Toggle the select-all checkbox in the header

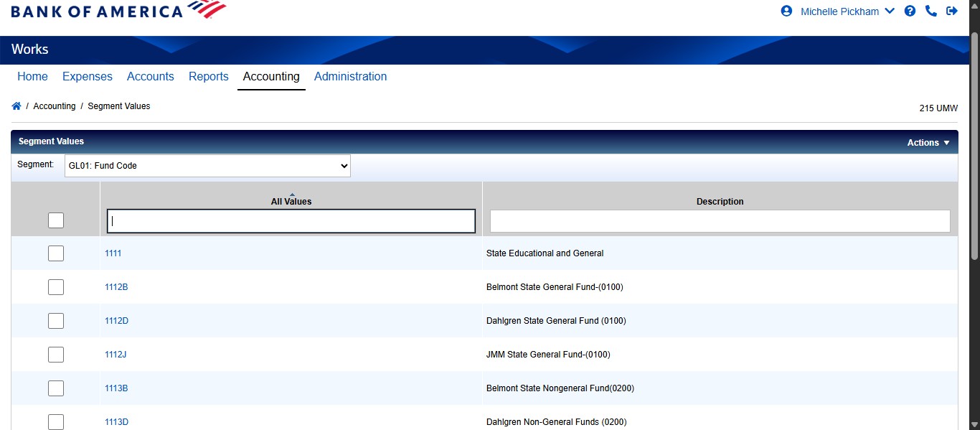click(55, 220)
